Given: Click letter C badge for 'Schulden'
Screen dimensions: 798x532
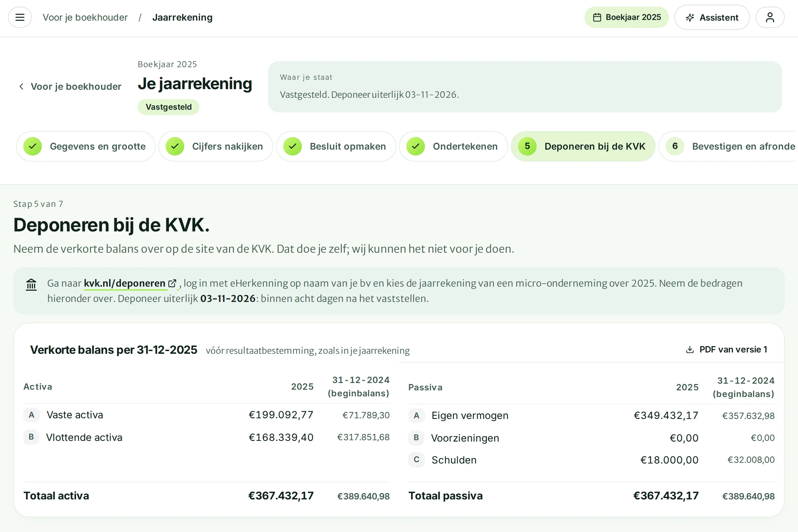Looking at the screenshot, I should point(417,460).
